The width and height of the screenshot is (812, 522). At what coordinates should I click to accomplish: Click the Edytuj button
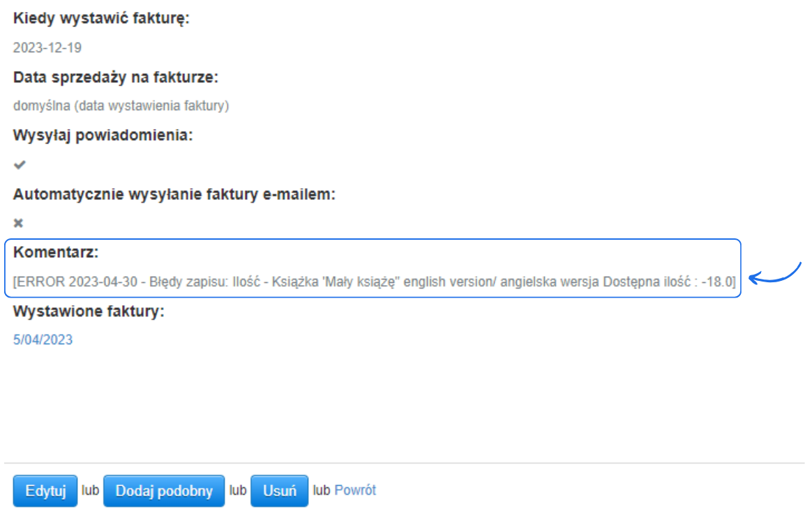point(45,491)
